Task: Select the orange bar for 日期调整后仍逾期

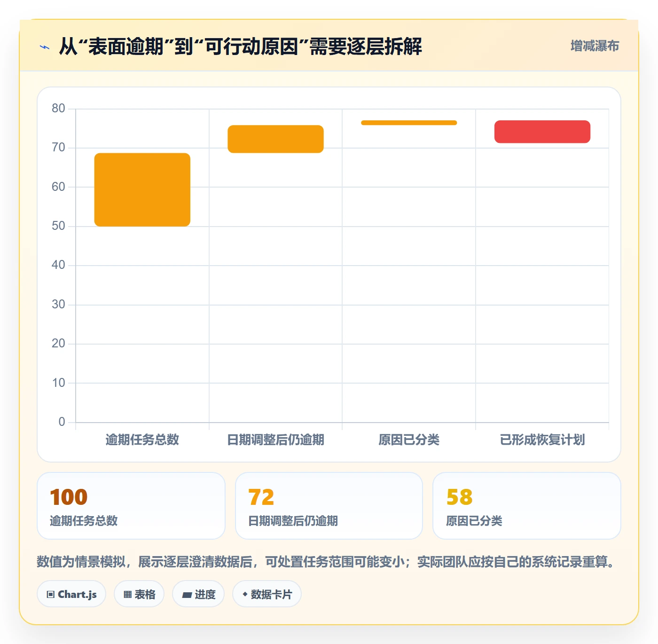Action: point(275,139)
